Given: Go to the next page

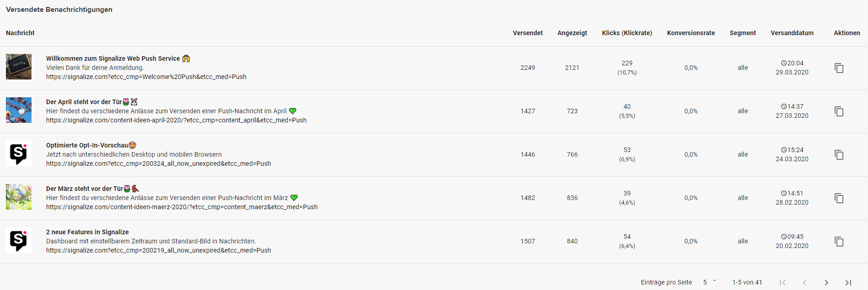Looking at the screenshot, I should [x=826, y=283].
